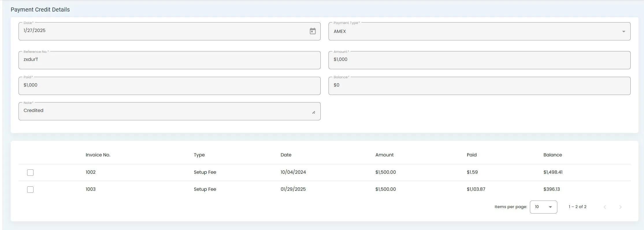Open the Payment Type dropdown
Image resolution: width=644 pixels, height=230 pixels.
(474, 31)
